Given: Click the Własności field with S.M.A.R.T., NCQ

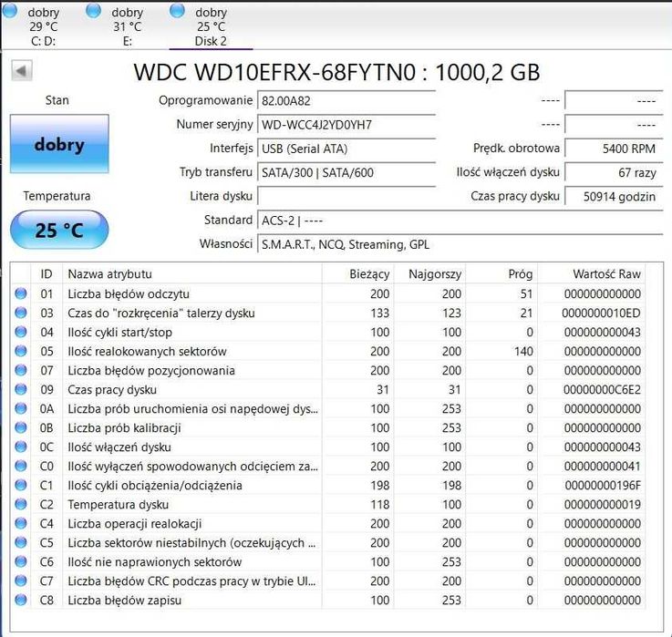Looking at the screenshot, I should pos(460,244).
